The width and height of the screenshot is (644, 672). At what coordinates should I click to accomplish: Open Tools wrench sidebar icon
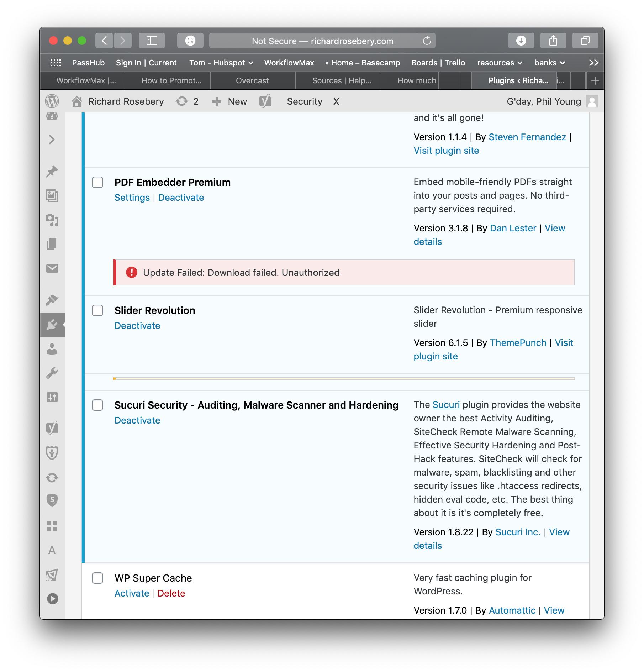[x=52, y=373]
